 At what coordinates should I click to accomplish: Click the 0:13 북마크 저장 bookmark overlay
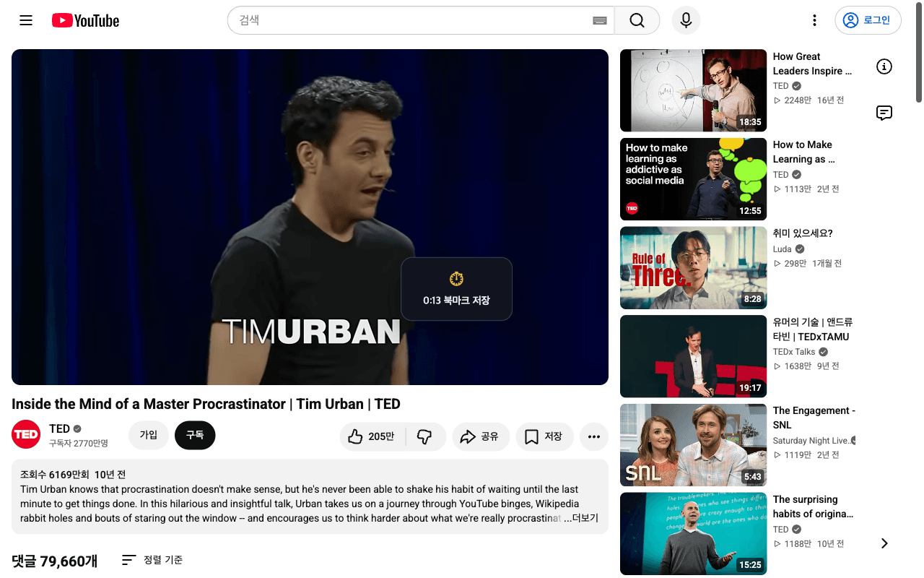pos(456,289)
